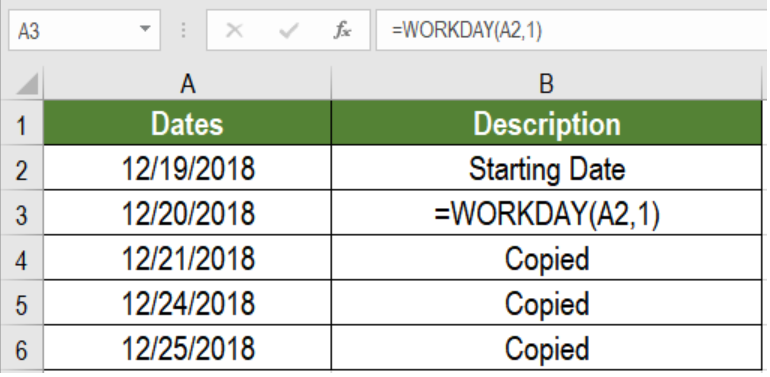This screenshot has width=770, height=377.
Task: Open the Insert Function fx dialog
Action: (x=342, y=31)
